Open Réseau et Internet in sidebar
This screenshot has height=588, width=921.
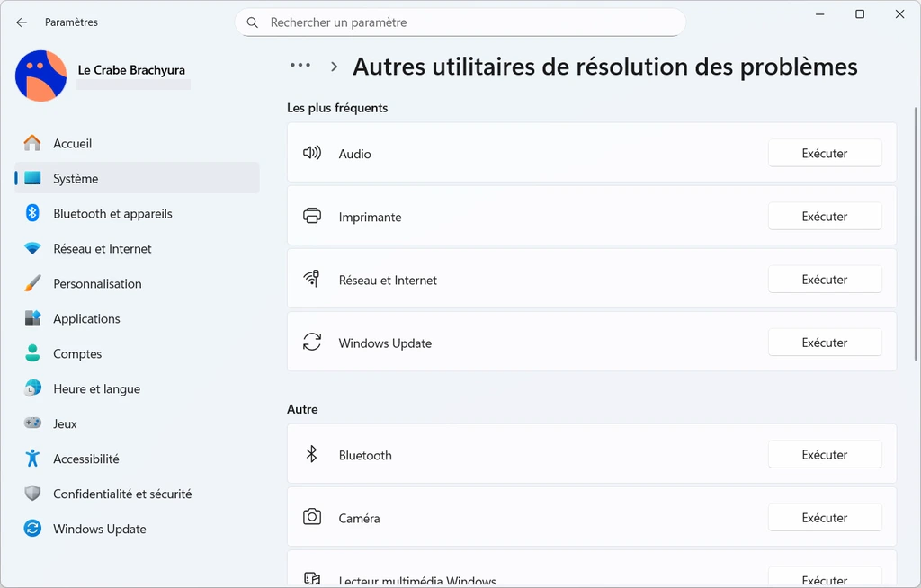(x=102, y=249)
